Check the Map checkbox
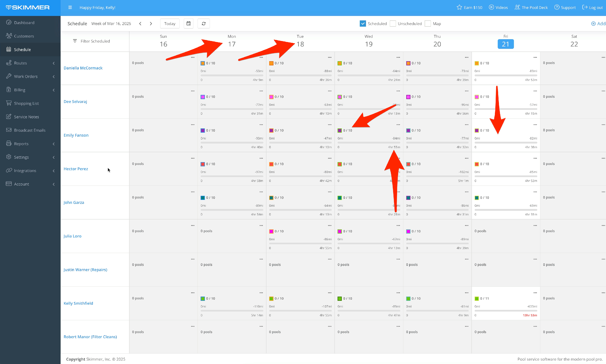The height and width of the screenshot is (364, 606). 428,24
